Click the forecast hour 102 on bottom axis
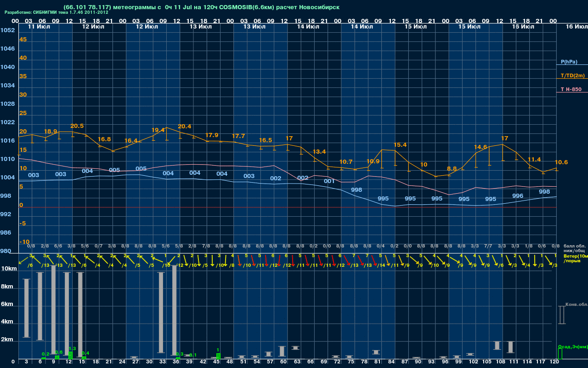The height and width of the screenshot is (368, 588). click(473, 362)
